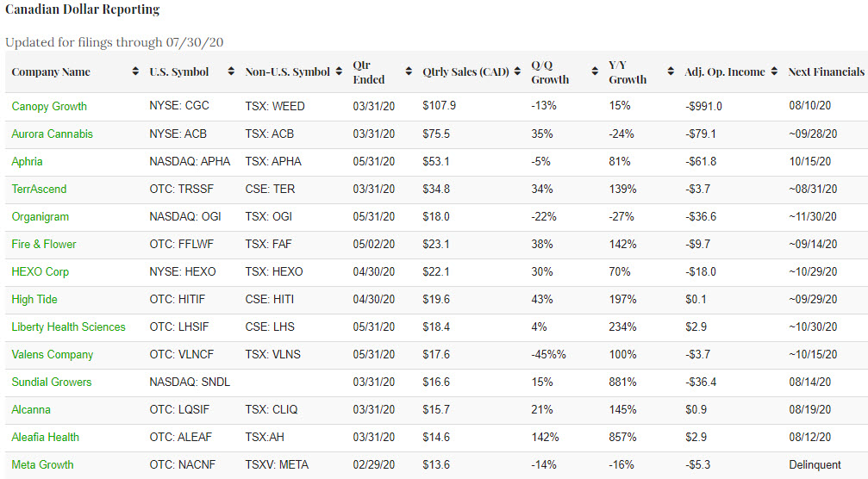This screenshot has width=868, height=479.
Task: Sort table by Company Name arrows
Action: [135, 72]
